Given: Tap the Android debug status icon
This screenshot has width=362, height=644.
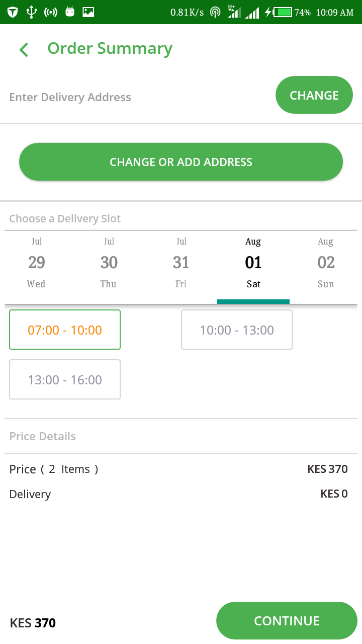Looking at the screenshot, I should 70,12.
